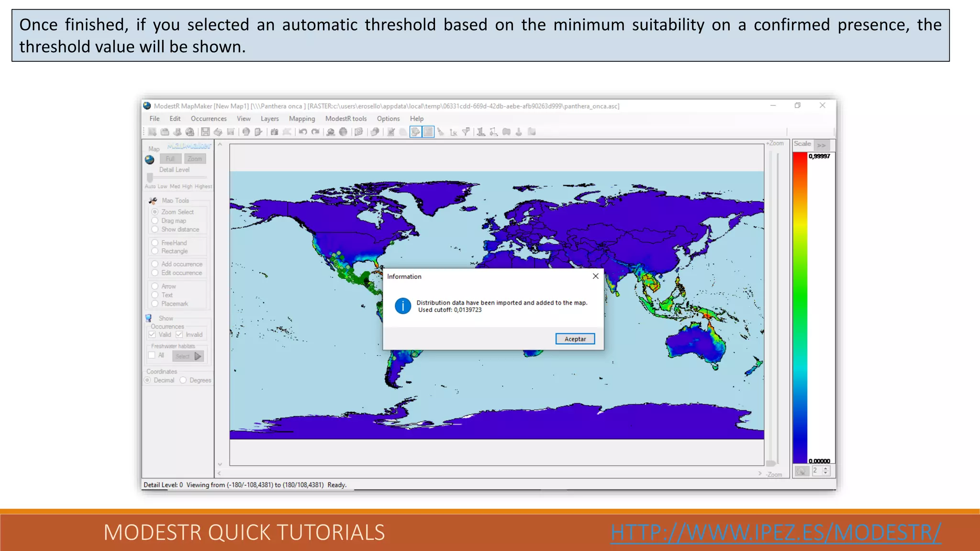Viewport: 980px width, 551px height.
Task: Click the camera snapshot toolbar icon
Action: point(274,132)
